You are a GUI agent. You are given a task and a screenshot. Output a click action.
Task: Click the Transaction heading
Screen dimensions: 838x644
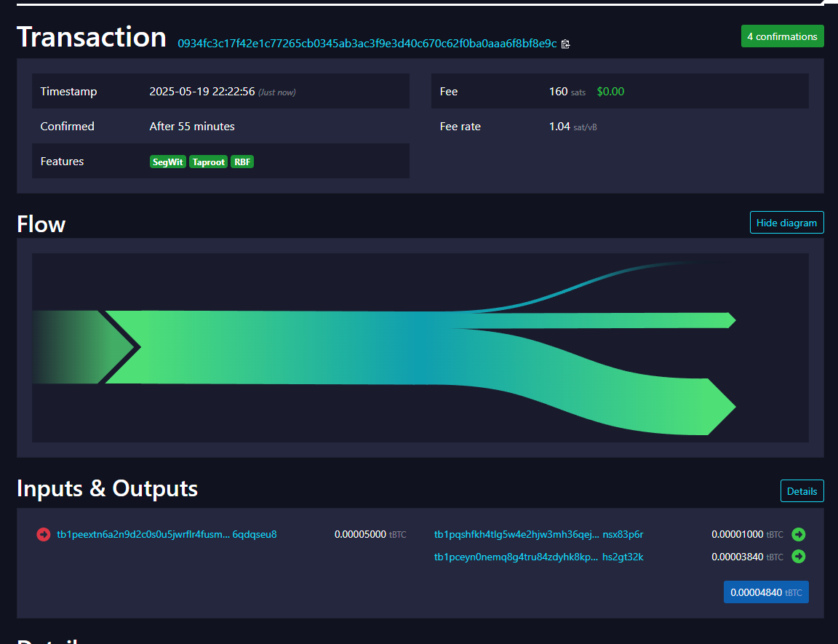(92, 37)
